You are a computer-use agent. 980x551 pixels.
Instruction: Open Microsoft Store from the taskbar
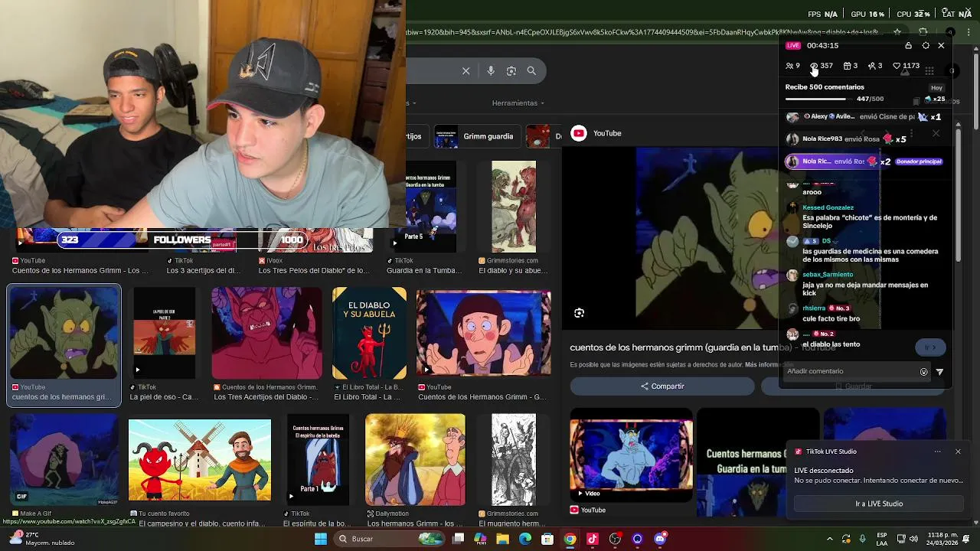pos(547,539)
